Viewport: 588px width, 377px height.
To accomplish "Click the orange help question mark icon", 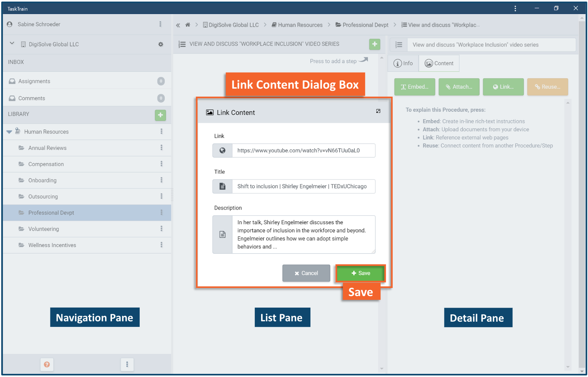I will pyautogui.click(x=47, y=364).
